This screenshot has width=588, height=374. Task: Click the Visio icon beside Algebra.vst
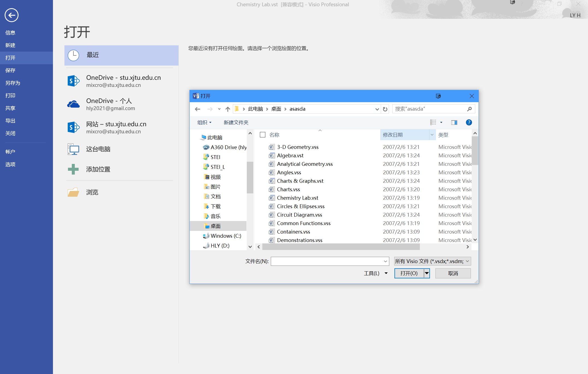pos(271,155)
